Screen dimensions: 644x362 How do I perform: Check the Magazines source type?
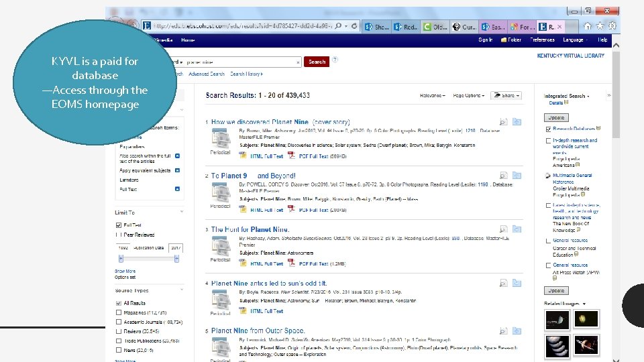pos(119,313)
